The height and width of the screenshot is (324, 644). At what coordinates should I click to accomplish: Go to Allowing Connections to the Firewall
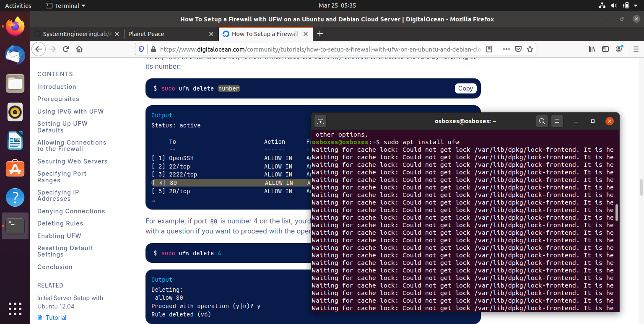72,145
